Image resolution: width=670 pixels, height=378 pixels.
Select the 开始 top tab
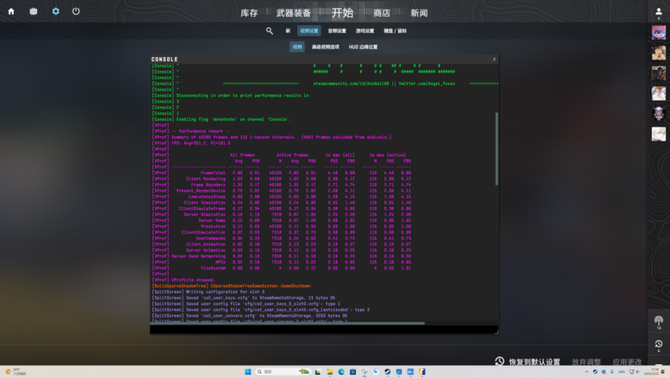(343, 13)
